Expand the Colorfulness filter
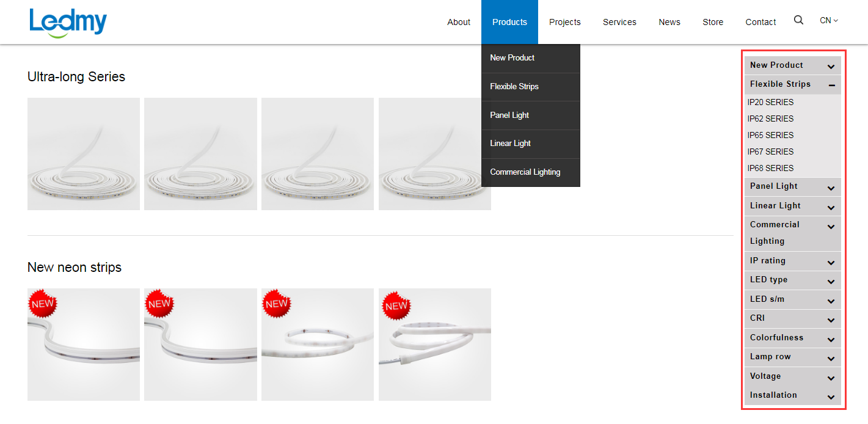The image size is (868, 424). [x=792, y=338]
